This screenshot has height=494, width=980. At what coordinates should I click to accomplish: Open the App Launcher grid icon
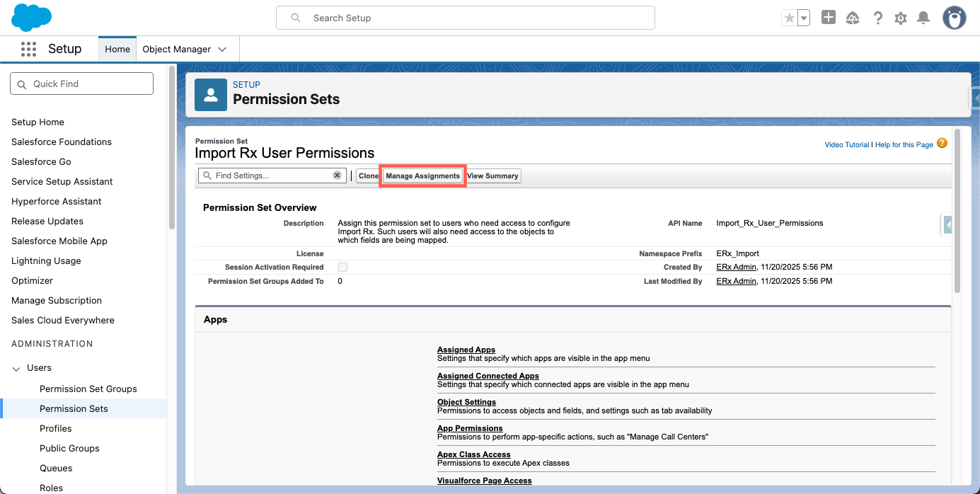tap(28, 49)
